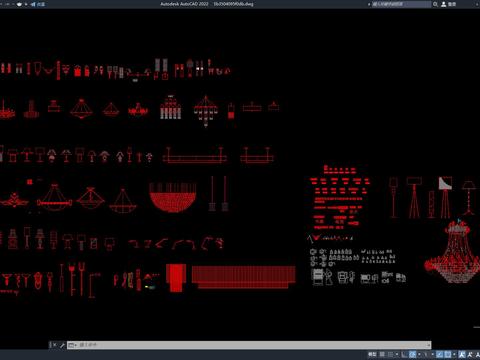
Task: Toggle the drawing grid display icon
Action: (x=382, y=354)
